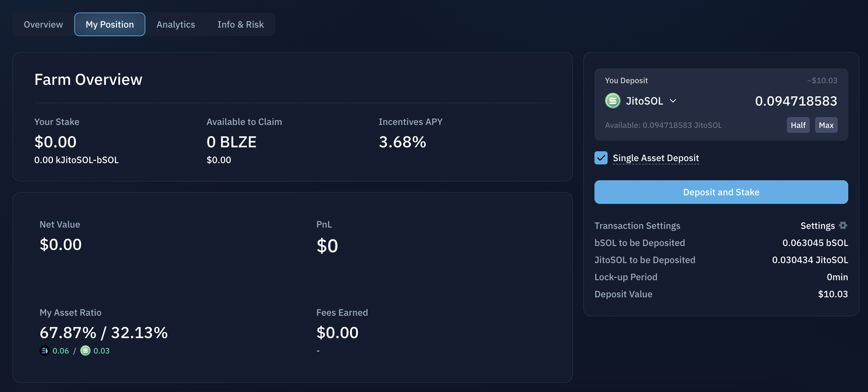Viewport: 868px width, 392px height.
Task: Open the Single Asset Deposit label link
Action: tap(655, 158)
